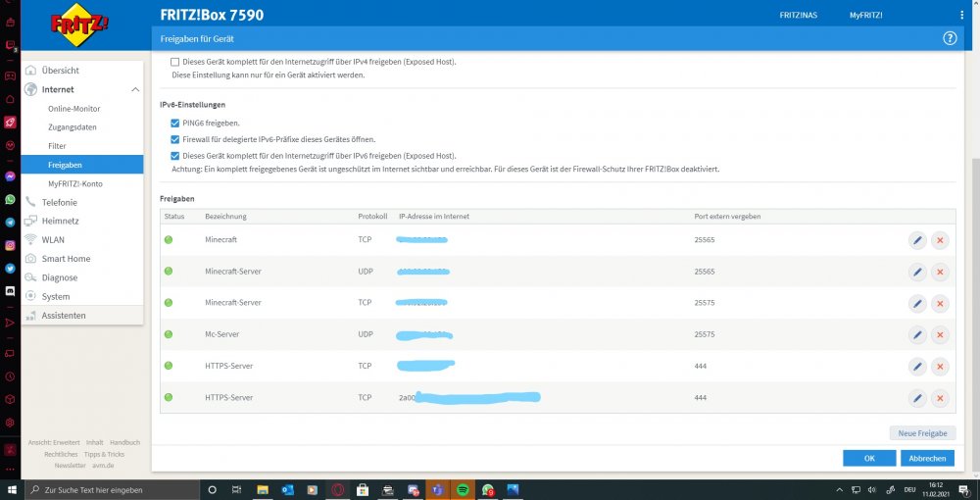The height and width of the screenshot is (500, 980).
Task: Delete the Minecraft TCP 25565 port sharing
Action: click(940, 240)
